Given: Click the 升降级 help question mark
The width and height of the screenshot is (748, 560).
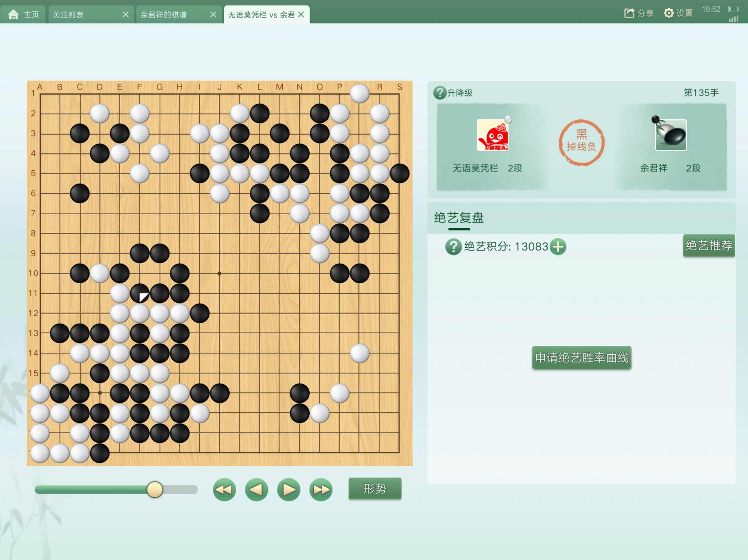Looking at the screenshot, I should point(440,93).
